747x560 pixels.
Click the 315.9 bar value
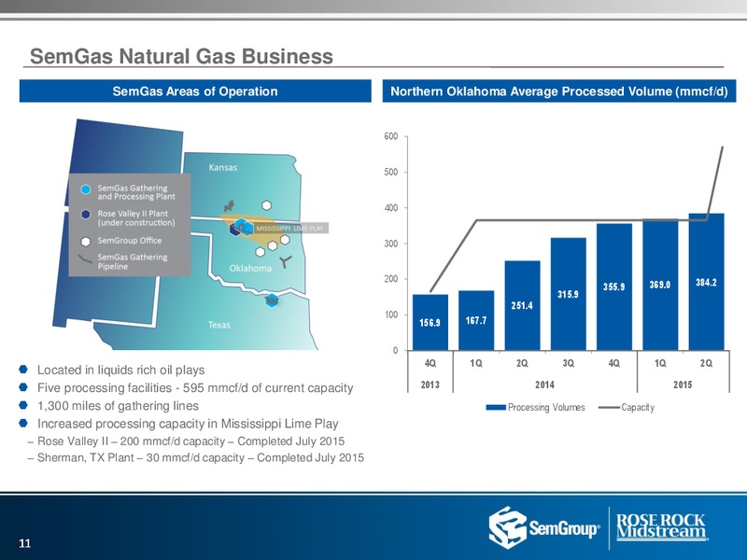coord(569,294)
